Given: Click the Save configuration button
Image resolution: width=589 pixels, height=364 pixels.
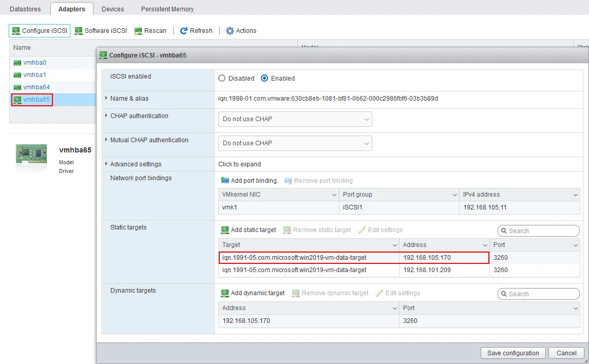Looking at the screenshot, I should [x=512, y=353].
